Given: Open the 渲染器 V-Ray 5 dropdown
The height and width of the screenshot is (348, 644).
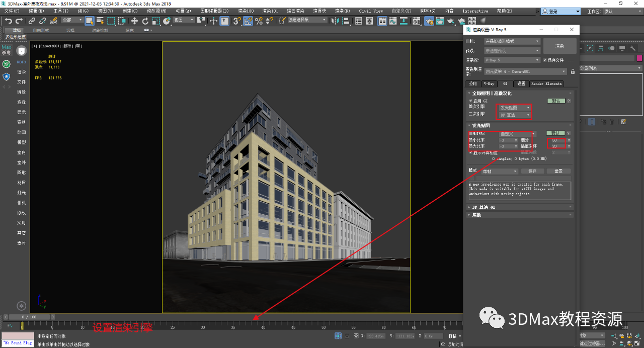Looking at the screenshot, I should pyautogui.click(x=511, y=60).
